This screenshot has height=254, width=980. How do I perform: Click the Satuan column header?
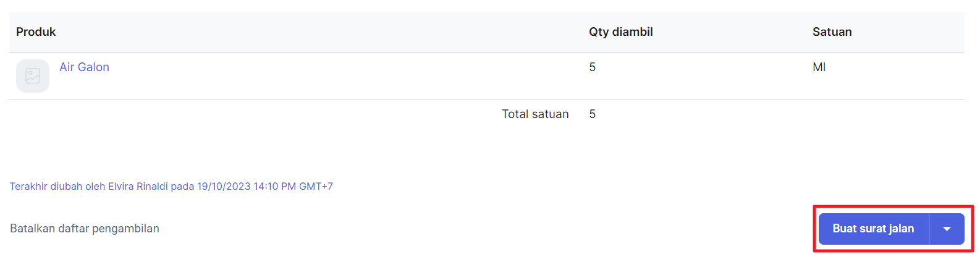pyautogui.click(x=832, y=32)
